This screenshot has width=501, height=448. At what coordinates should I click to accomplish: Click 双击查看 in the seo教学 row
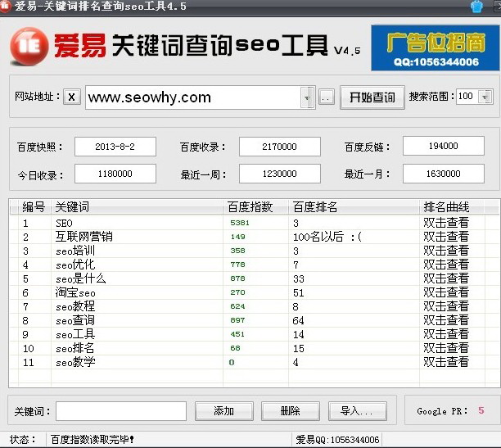[x=446, y=362]
